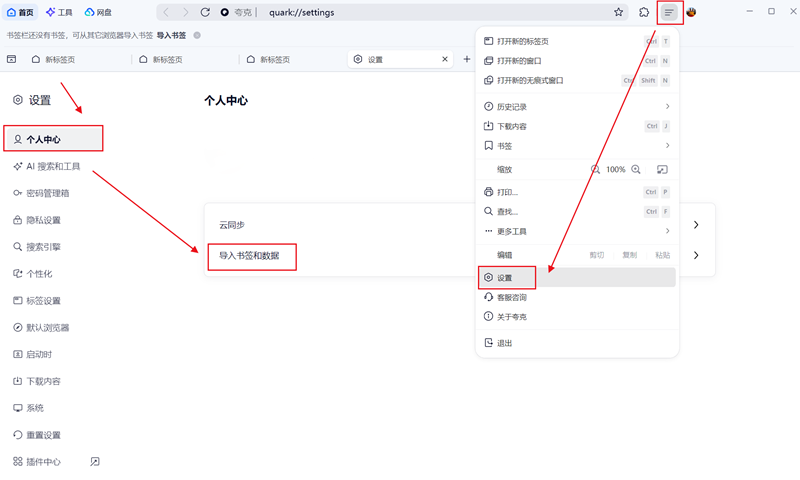The width and height of the screenshot is (800, 480).
Task: Switch to the 首页 home tab
Action: (x=20, y=12)
